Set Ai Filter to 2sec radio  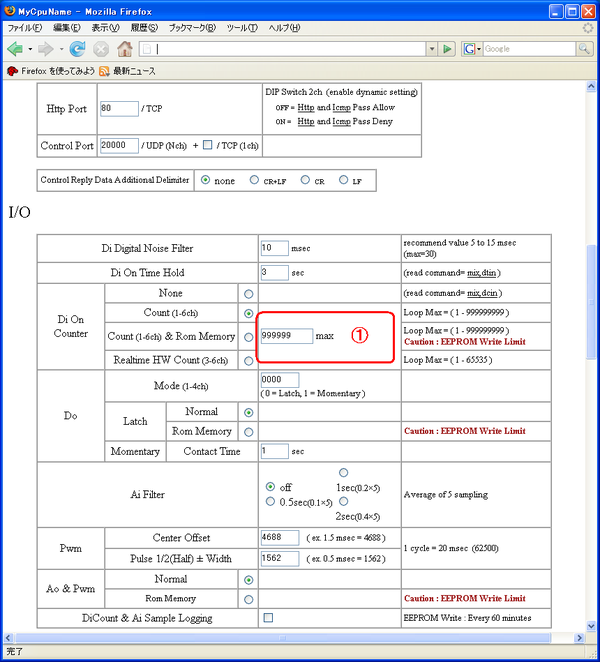click(344, 502)
